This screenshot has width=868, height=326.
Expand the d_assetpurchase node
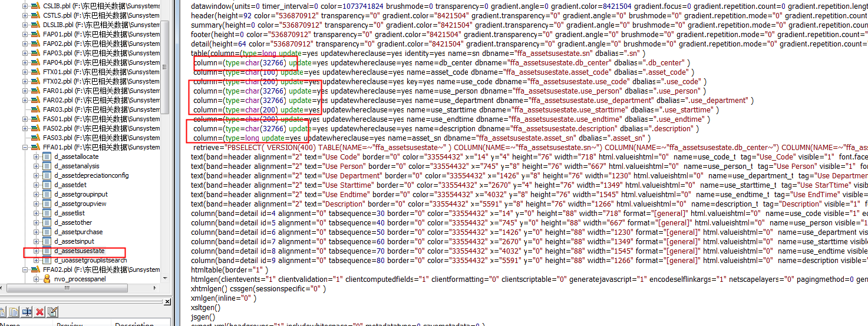[37, 232]
